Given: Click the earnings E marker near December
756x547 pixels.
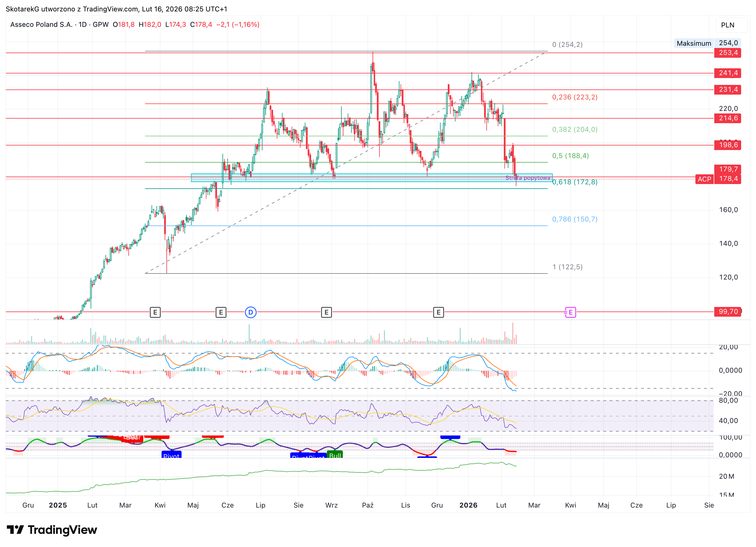Looking at the screenshot, I should pos(438,312).
